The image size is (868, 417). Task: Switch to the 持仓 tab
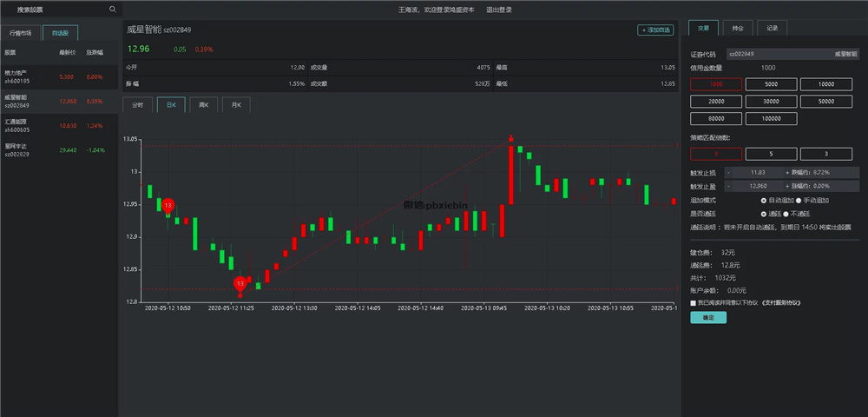(x=737, y=28)
